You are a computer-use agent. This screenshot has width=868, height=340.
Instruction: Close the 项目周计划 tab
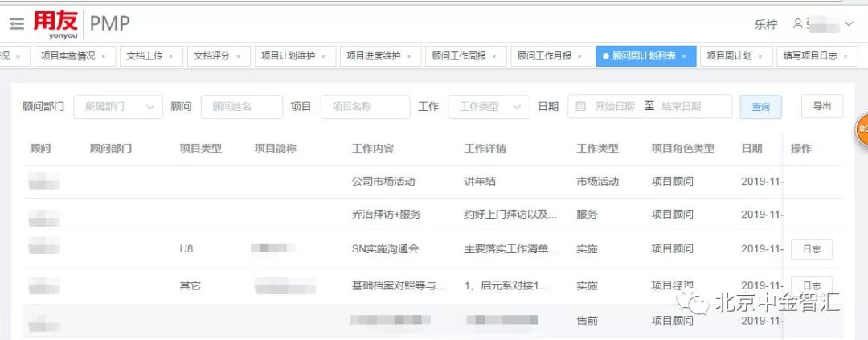[760, 56]
